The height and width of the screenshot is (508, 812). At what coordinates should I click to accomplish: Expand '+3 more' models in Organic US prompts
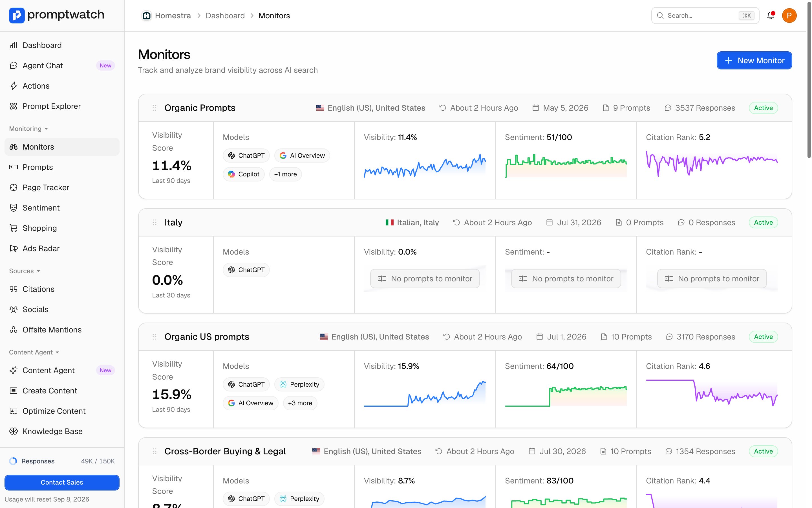tap(300, 403)
